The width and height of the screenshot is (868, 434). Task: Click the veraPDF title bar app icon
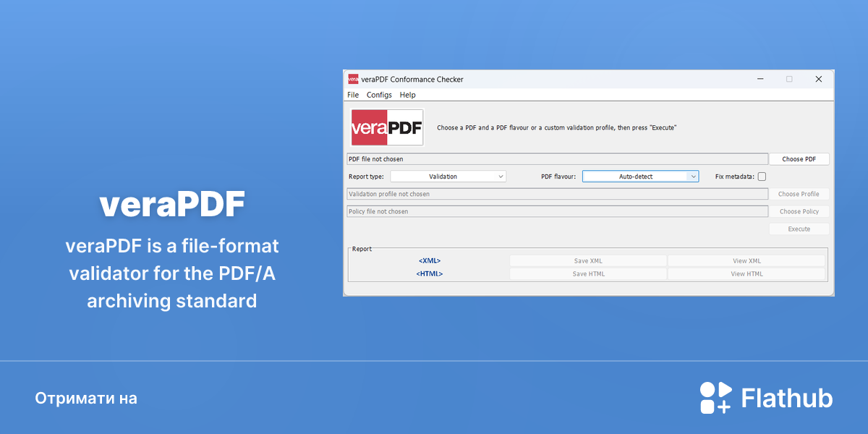point(353,79)
